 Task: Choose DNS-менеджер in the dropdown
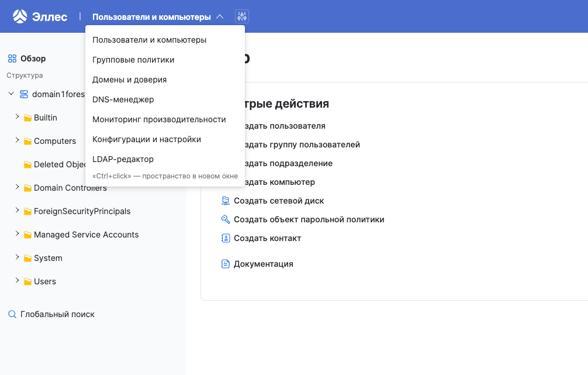[123, 99]
